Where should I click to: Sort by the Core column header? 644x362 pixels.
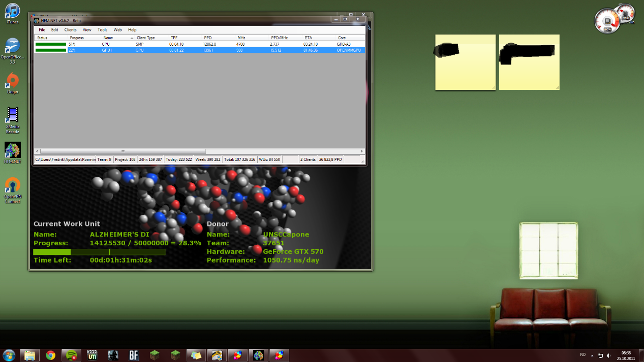pyautogui.click(x=342, y=38)
